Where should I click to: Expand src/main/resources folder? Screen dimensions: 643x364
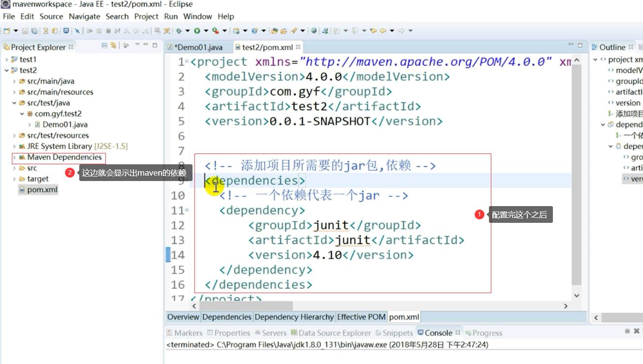point(14,92)
